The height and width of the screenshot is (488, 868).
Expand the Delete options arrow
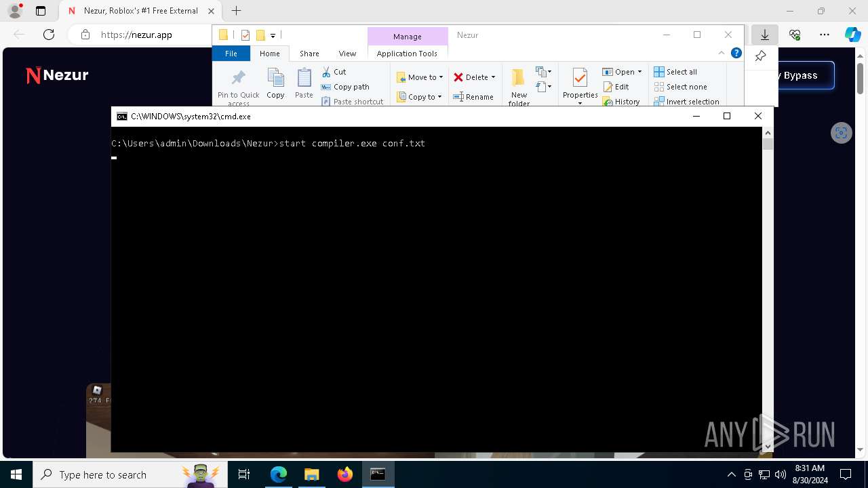tap(493, 77)
